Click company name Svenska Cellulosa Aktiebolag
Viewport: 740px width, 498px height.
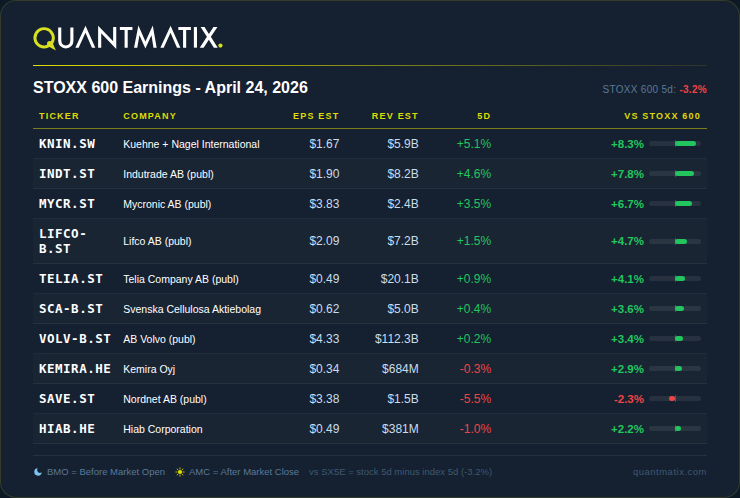coord(192,309)
